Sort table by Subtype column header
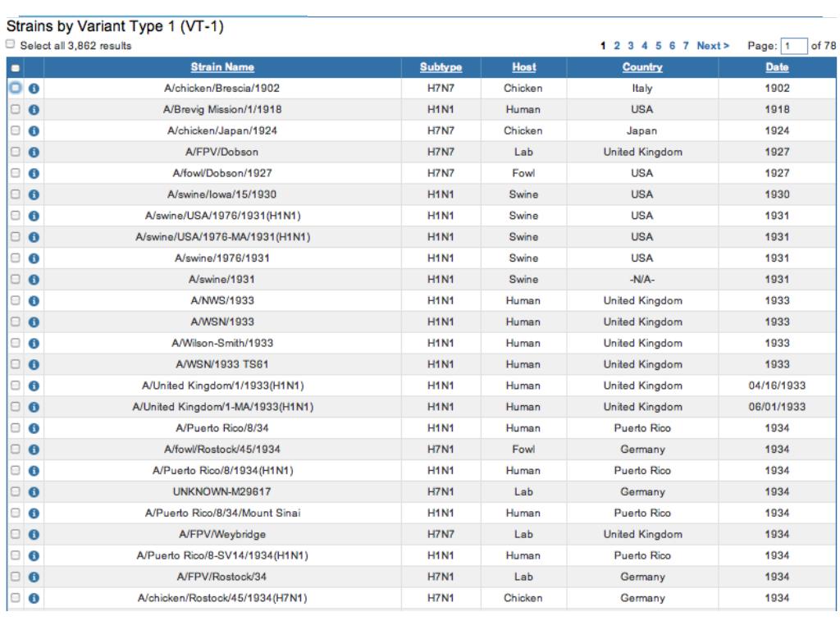This screenshot has width=840, height=630. click(x=441, y=67)
